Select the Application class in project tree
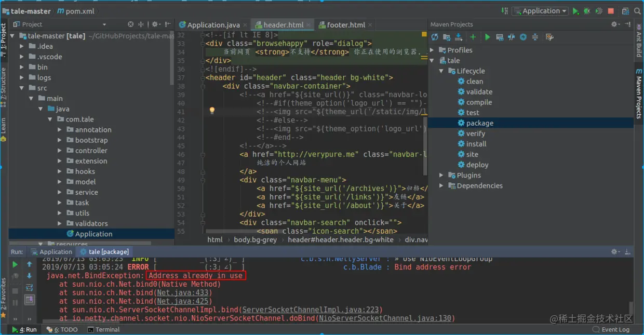 tap(91, 234)
